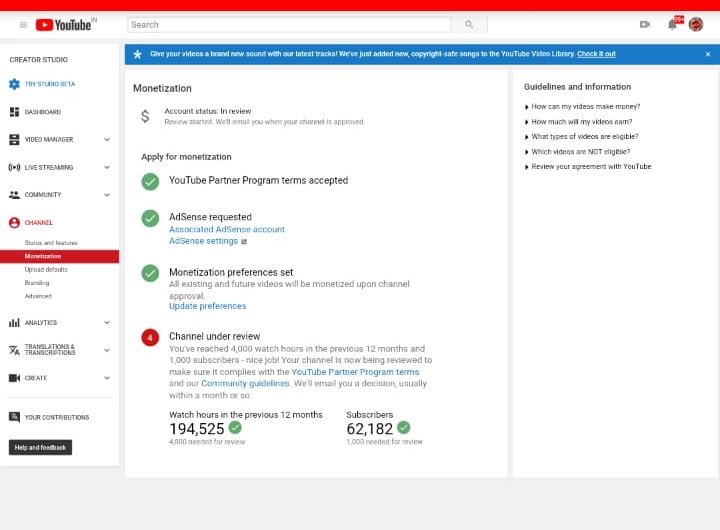Open Upload defaults submenu item

(x=46, y=270)
